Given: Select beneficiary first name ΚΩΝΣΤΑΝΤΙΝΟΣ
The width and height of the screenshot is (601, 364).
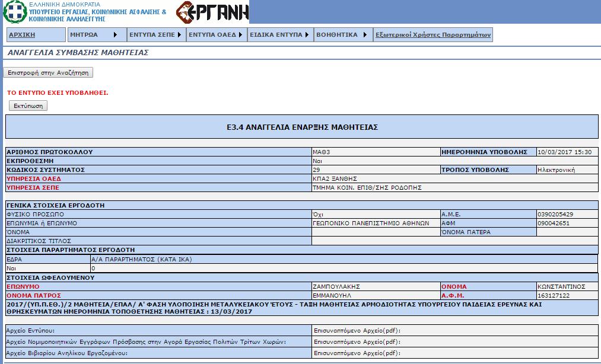Looking at the screenshot, I should click(561, 286).
